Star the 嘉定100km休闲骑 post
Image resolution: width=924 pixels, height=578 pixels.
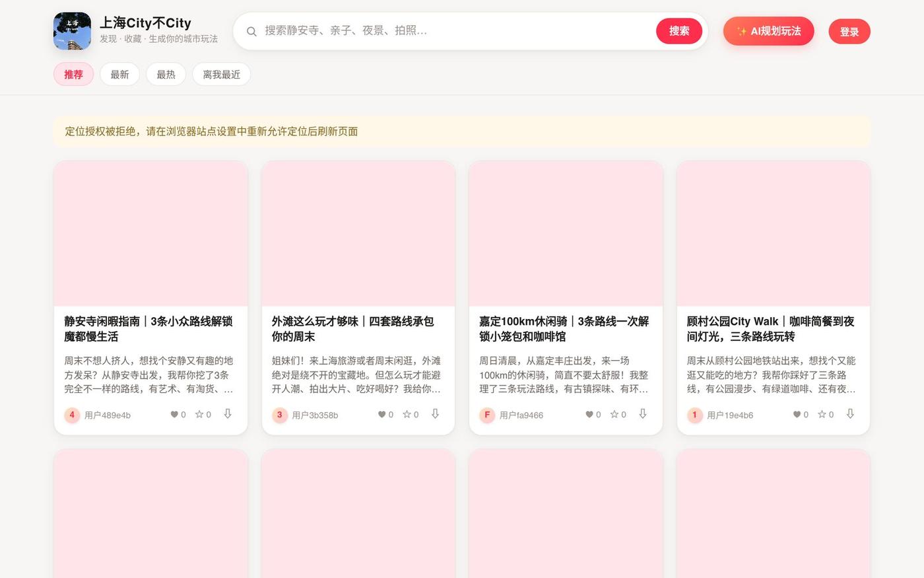point(614,415)
